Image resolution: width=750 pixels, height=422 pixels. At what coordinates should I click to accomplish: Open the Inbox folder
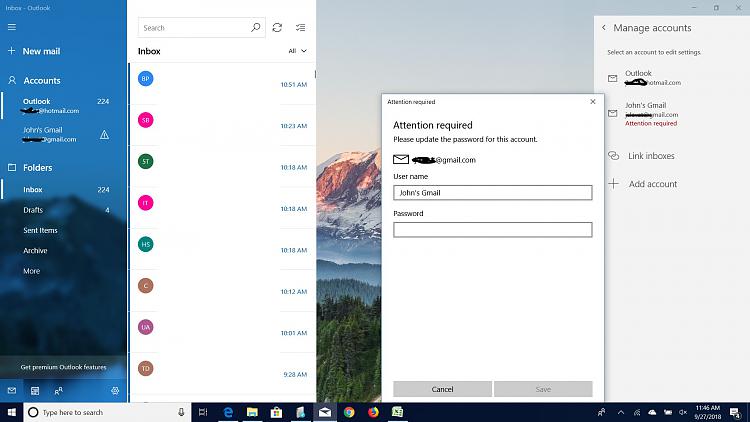[x=64, y=189]
